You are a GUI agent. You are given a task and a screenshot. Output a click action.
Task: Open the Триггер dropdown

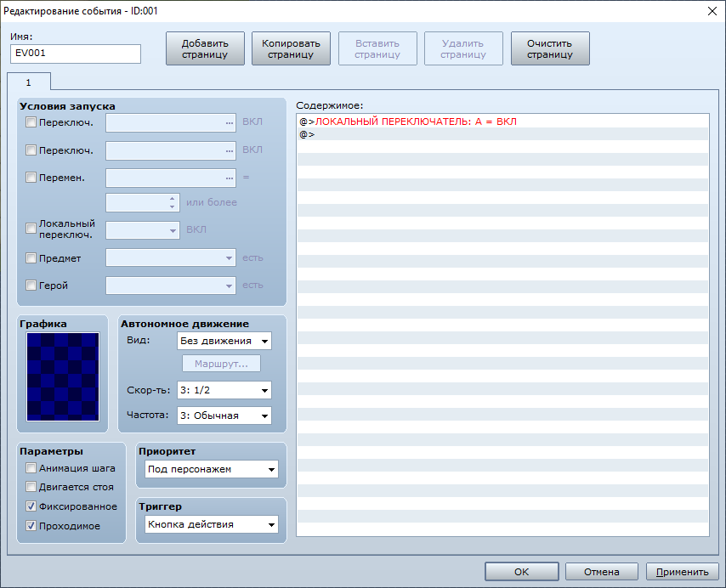click(x=212, y=524)
